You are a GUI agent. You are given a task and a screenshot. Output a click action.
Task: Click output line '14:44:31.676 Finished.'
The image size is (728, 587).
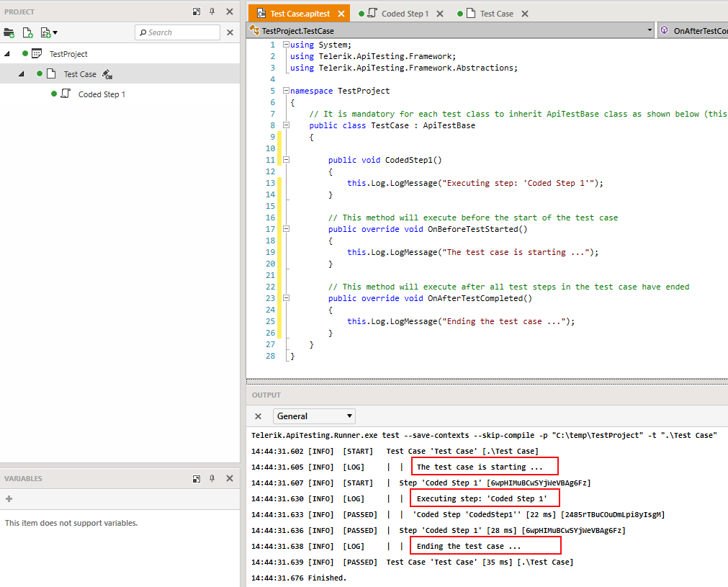(299, 578)
